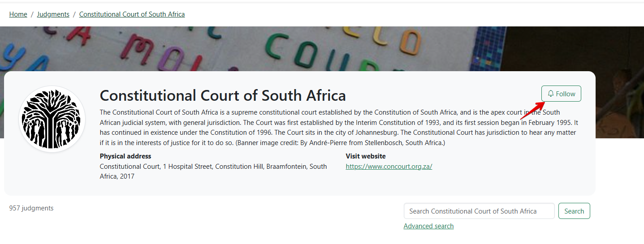
Task: Click the Constitutional Court breadcrumb link
Action: [132, 14]
